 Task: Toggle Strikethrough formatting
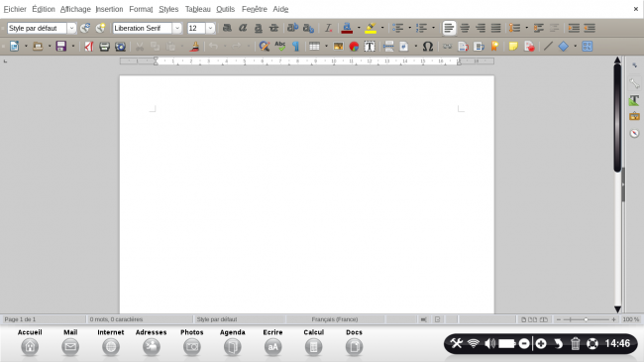point(273,28)
